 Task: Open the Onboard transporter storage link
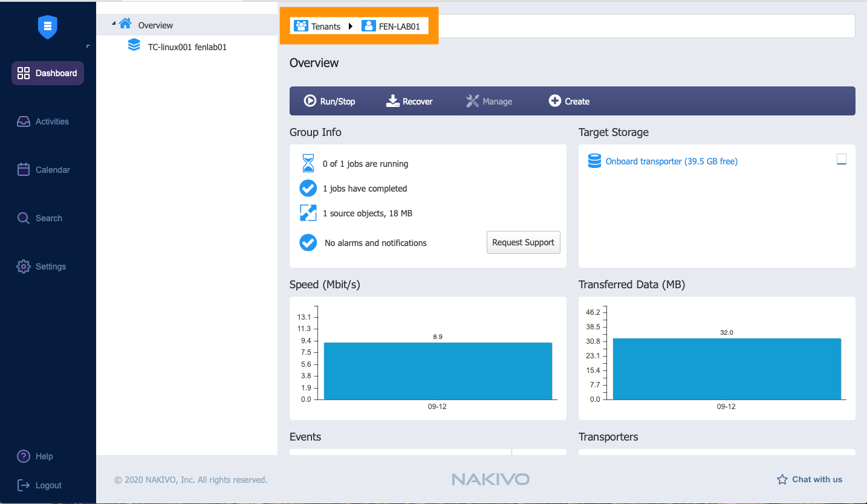pyautogui.click(x=672, y=161)
